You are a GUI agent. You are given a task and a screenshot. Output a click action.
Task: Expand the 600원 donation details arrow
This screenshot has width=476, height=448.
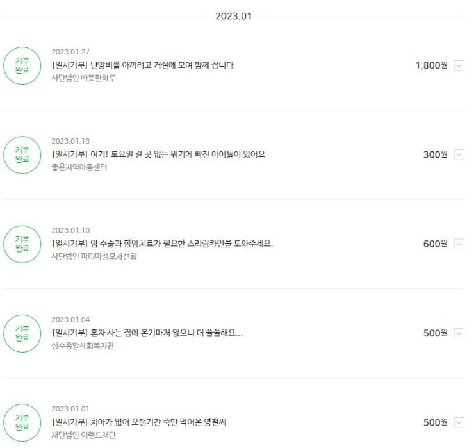tap(459, 244)
